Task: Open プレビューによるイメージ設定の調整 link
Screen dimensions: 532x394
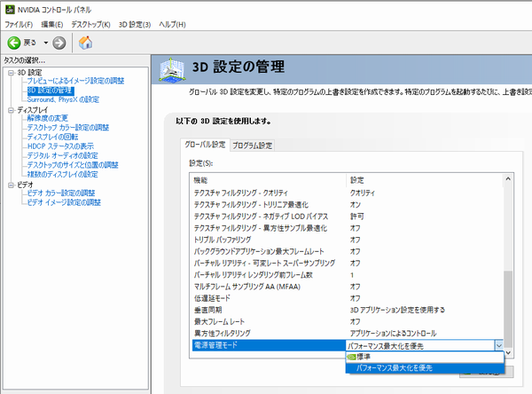Action: (x=75, y=81)
